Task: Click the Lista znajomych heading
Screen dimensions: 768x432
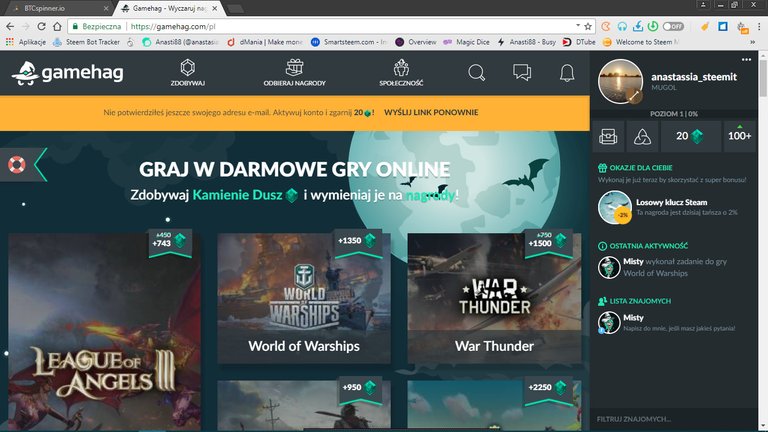Action: tap(634, 301)
